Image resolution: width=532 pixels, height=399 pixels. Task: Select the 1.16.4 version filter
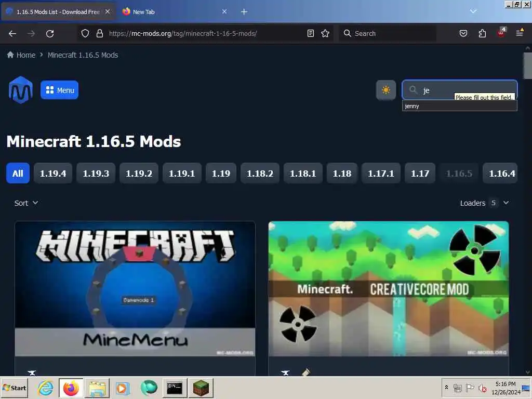(x=500, y=174)
